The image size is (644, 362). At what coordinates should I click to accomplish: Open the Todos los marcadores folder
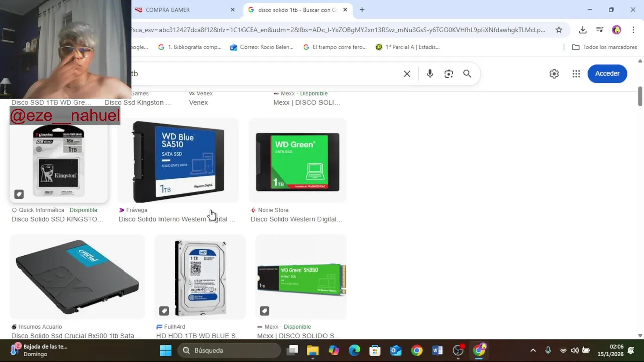(x=605, y=47)
